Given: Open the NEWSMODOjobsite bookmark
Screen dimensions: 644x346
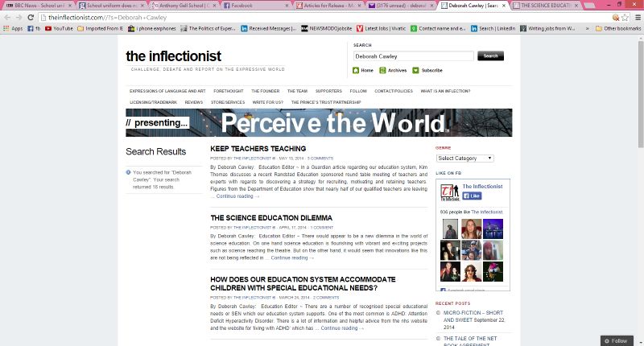Looking at the screenshot, I should click(x=327, y=29).
